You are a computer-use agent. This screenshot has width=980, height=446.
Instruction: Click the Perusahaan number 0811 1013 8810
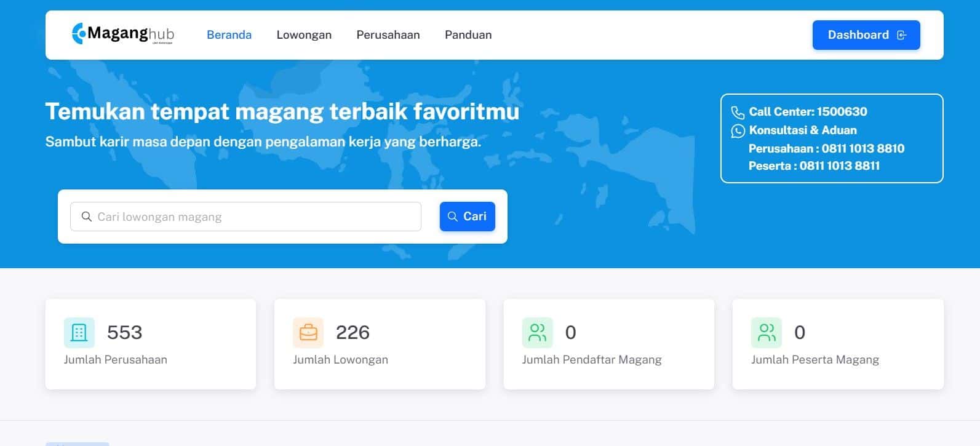click(x=863, y=148)
